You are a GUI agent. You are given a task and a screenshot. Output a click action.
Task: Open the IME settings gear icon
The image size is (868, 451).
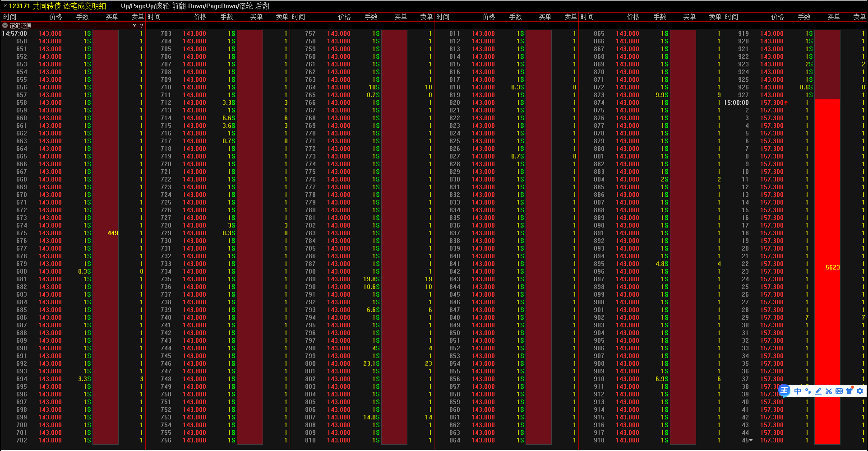pyautogui.click(x=860, y=391)
